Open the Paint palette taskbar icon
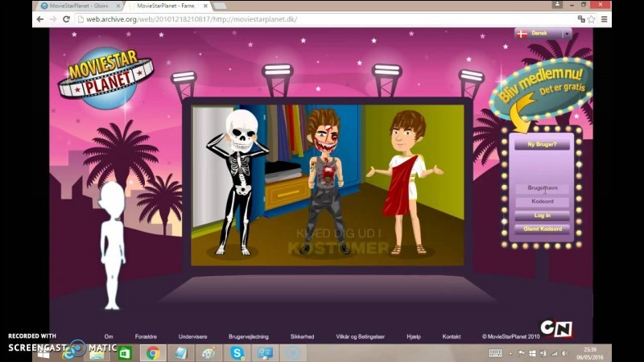 click(208, 353)
